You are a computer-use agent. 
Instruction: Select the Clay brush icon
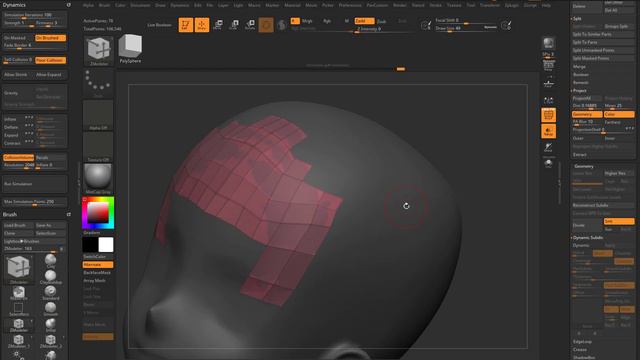pyautogui.click(x=51, y=261)
